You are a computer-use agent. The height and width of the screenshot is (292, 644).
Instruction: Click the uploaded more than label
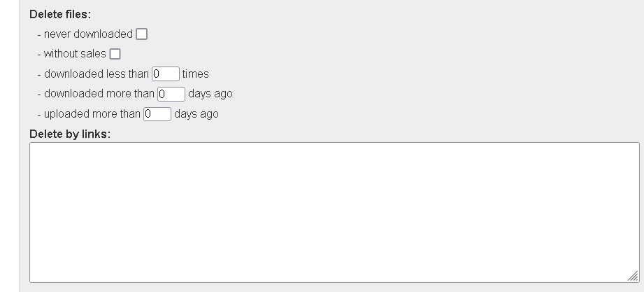tap(92, 113)
